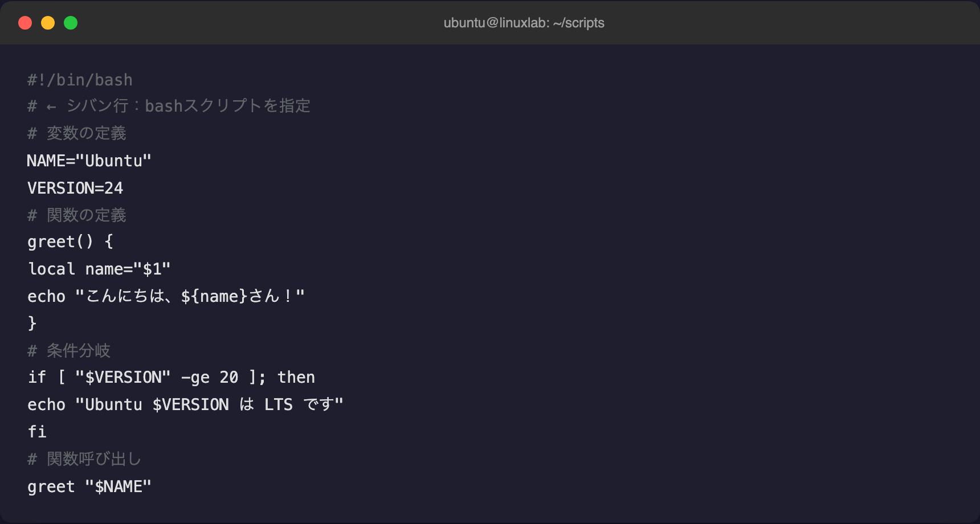Click the VERSION=24 line
This screenshot has width=980, height=524.
pos(75,188)
